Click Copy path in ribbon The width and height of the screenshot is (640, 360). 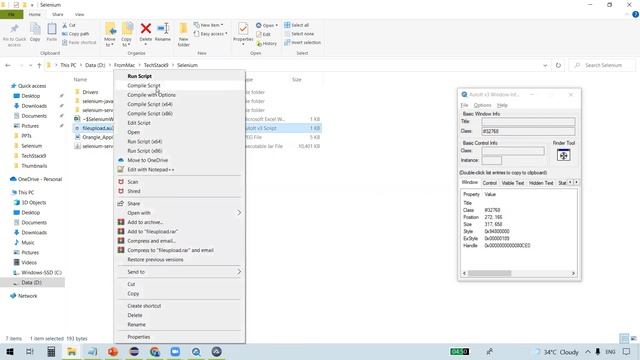coord(76,34)
